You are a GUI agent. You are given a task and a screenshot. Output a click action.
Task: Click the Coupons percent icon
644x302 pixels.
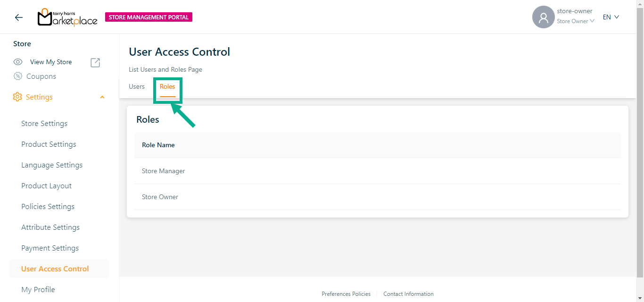pyautogui.click(x=18, y=76)
